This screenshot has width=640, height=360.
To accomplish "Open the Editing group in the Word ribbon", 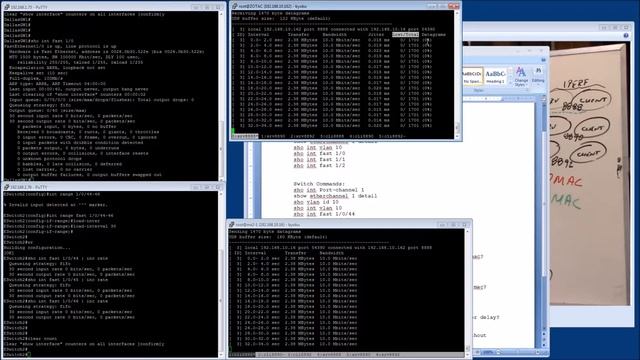I will (538, 76).
